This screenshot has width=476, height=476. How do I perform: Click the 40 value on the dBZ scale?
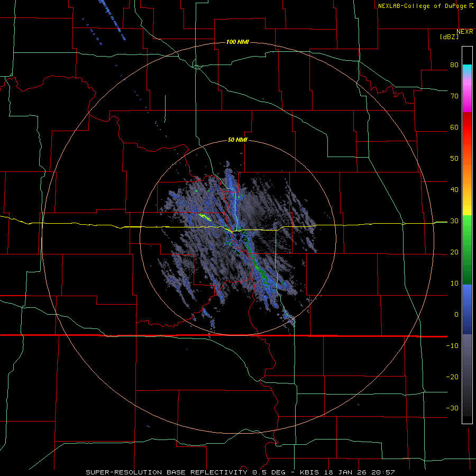click(x=454, y=190)
